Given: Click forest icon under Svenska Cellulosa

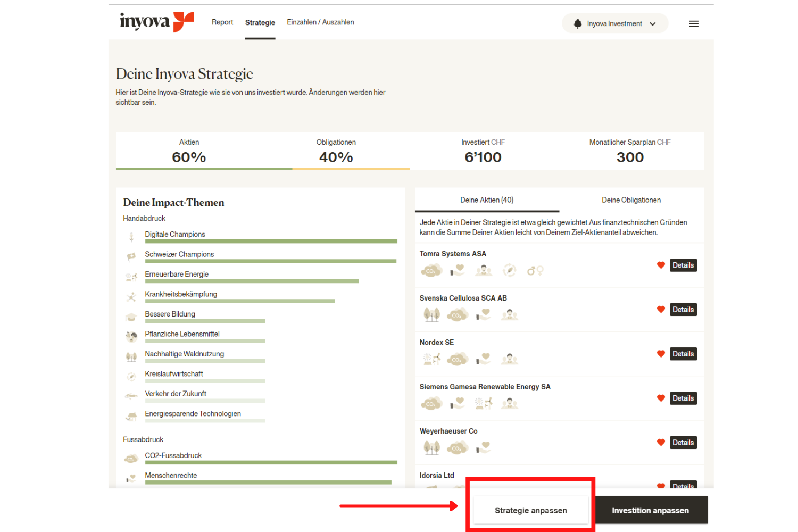Looking at the screenshot, I should pyautogui.click(x=431, y=315).
